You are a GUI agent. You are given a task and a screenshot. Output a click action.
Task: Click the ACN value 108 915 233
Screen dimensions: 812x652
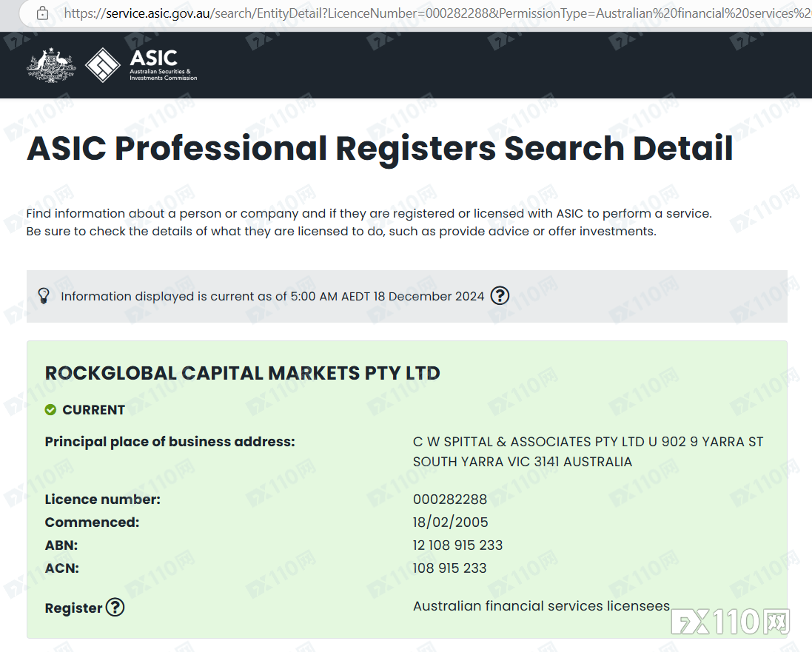[x=449, y=568]
